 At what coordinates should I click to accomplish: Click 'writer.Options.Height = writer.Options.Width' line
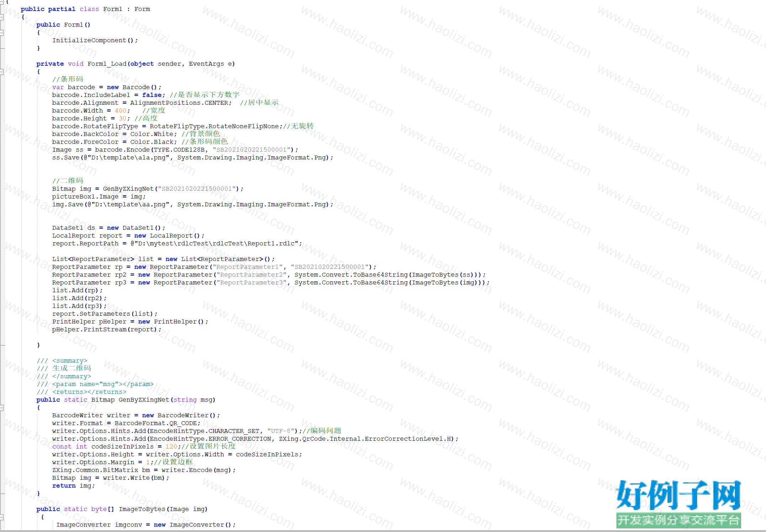coord(177,454)
